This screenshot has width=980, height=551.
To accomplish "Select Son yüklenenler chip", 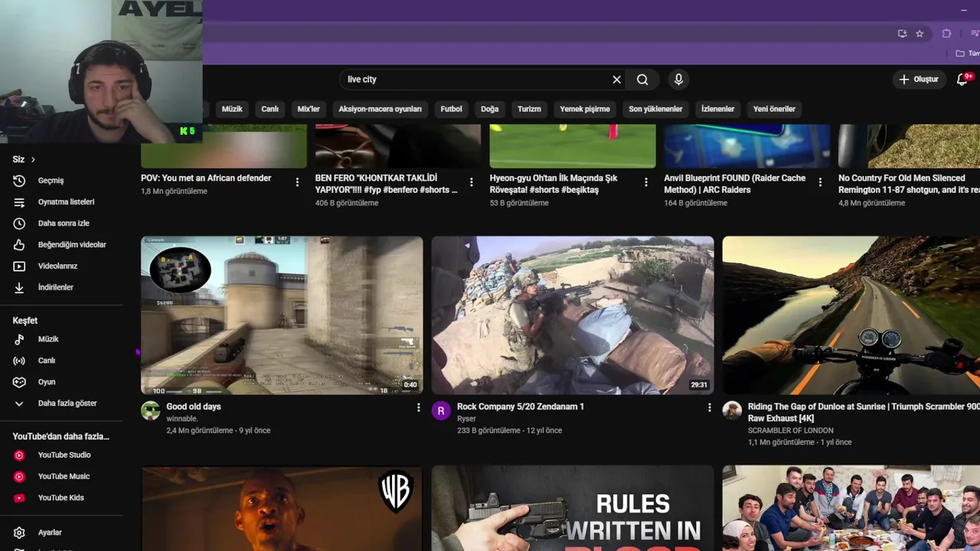I will click(x=655, y=109).
